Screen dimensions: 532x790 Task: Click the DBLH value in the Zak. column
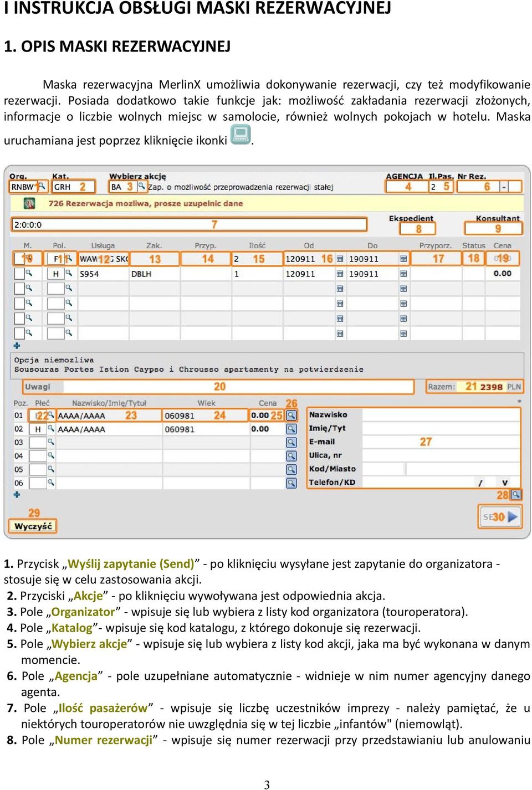click(x=141, y=274)
